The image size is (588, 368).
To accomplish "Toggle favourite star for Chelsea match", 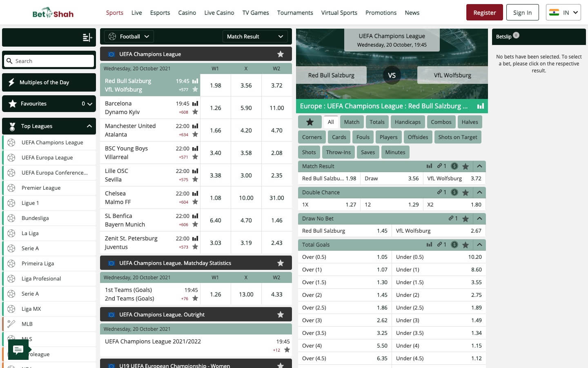I will [195, 202].
